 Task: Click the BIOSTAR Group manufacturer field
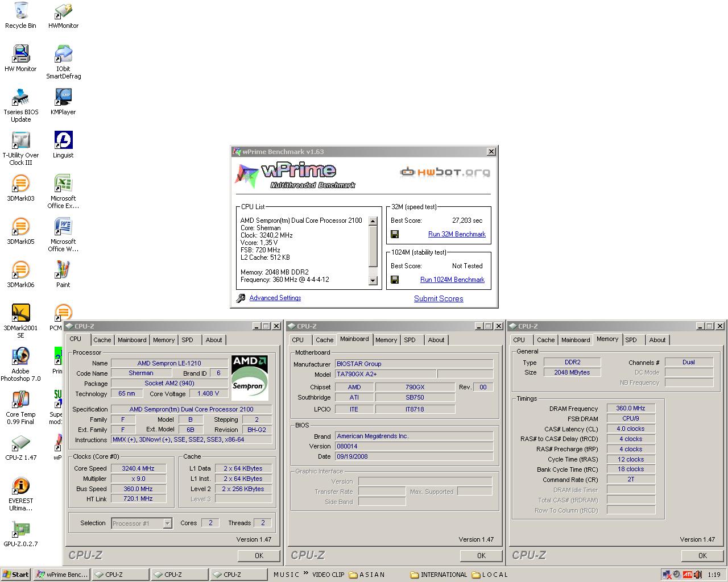coord(414,364)
